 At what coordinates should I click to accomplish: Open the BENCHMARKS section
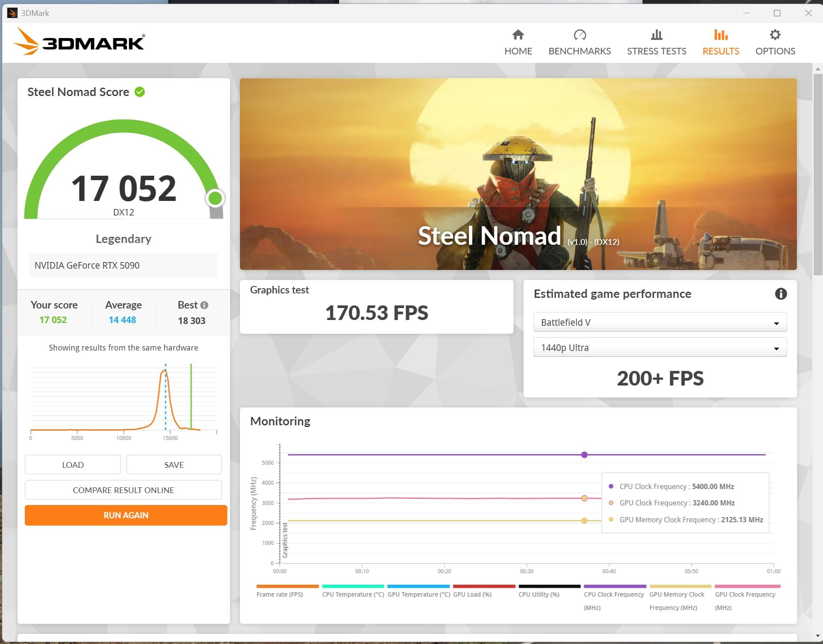580,42
